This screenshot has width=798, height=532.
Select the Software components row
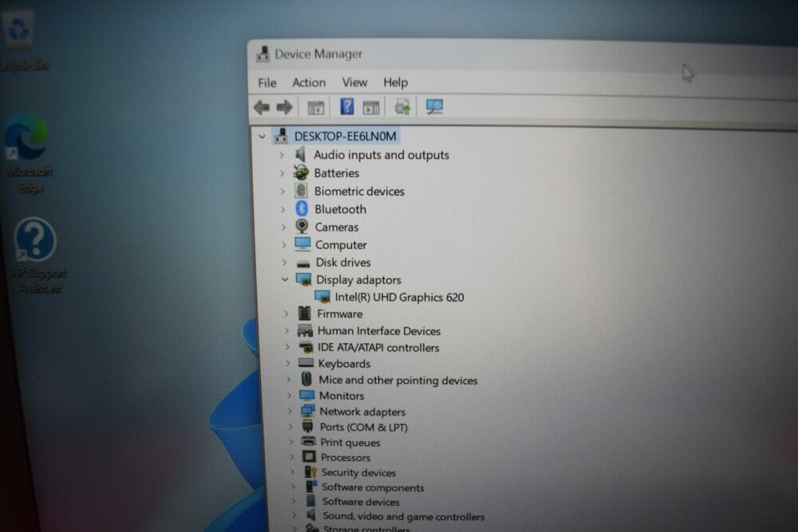click(x=373, y=487)
